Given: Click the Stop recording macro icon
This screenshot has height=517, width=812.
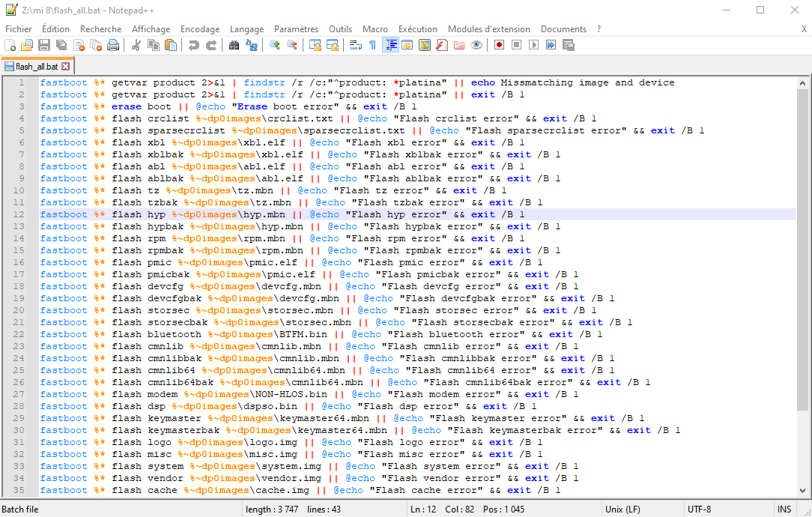Looking at the screenshot, I should click(516, 45).
